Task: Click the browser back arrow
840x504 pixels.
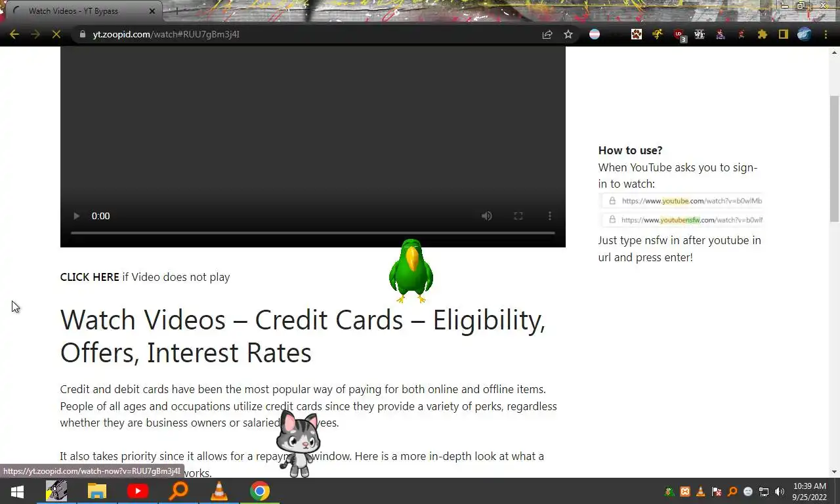Action: [14, 34]
